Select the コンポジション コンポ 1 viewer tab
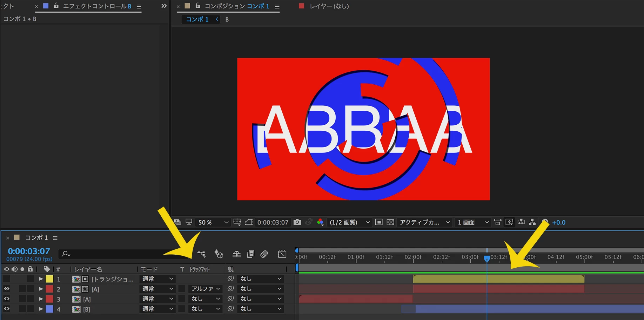644x320 pixels. coord(237,6)
